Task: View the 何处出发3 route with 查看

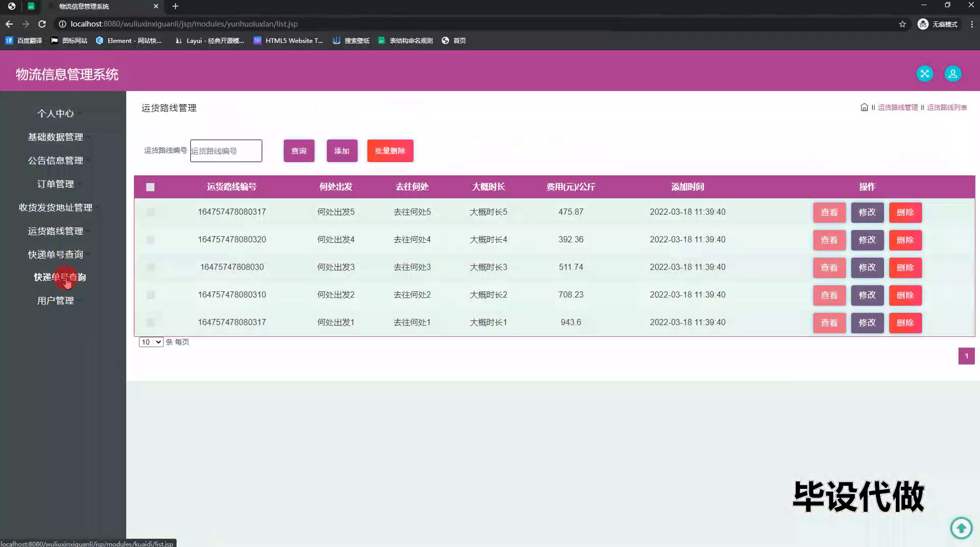Action: [x=829, y=267]
